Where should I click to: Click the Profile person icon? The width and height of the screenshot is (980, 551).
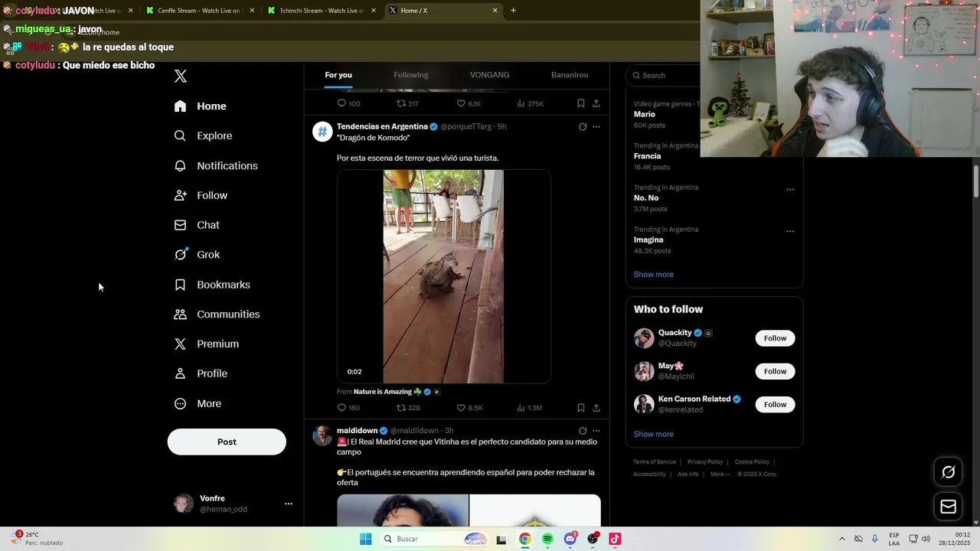pyautogui.click(x=180, y=373)
